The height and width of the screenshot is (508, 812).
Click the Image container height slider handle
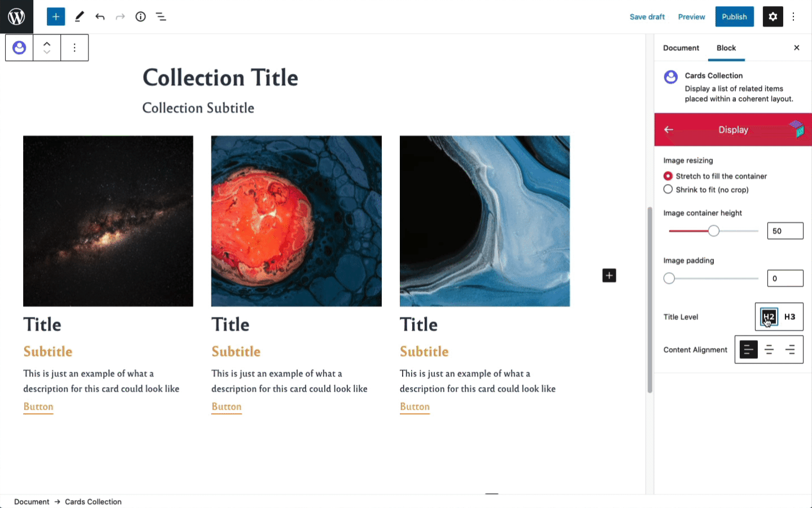(714, 231)
